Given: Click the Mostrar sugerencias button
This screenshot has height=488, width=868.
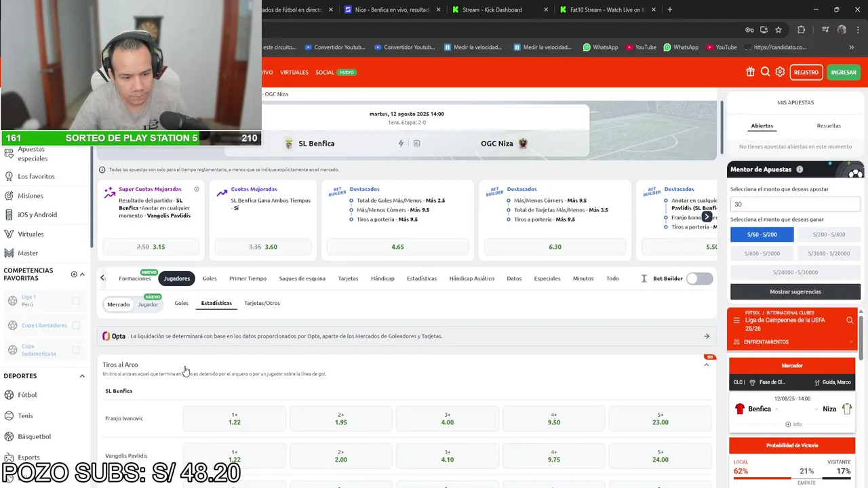Looking at the screenshot, I should click(x=795, y=291).
